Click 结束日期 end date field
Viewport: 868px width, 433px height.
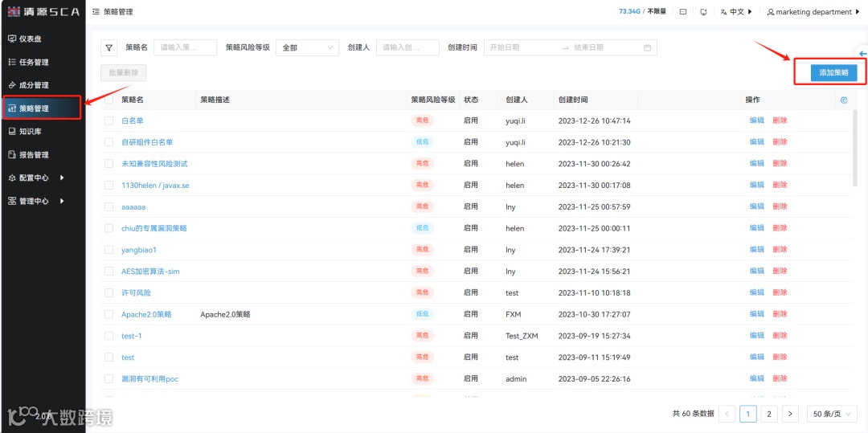[x=606, y=47]
